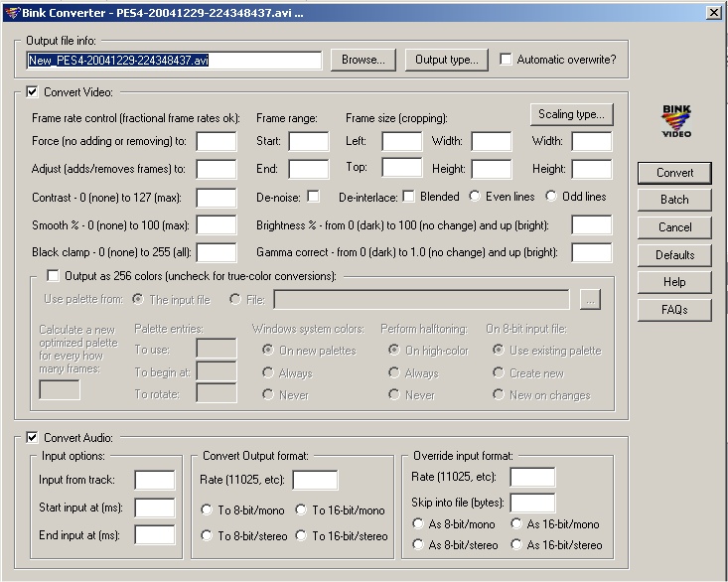
Task: Click the override input Rate field
Action: 532,477
